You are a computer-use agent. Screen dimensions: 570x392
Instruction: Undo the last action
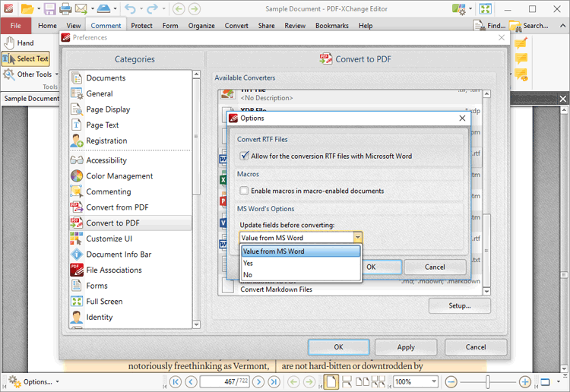pos(130,8)
